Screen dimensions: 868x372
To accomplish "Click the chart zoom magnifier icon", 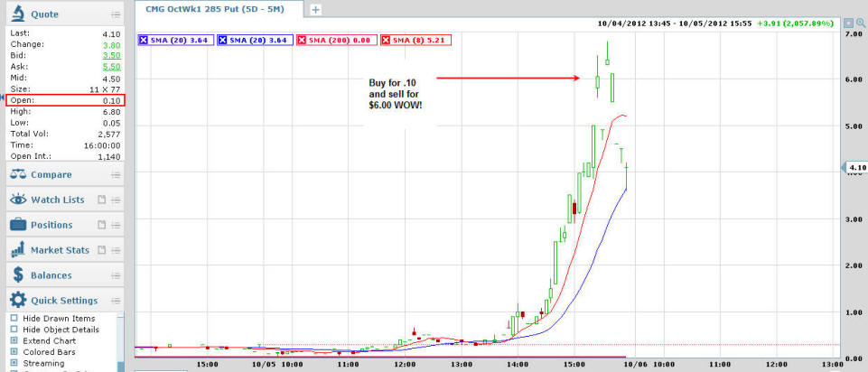I will pyautogui.click(x=862, y=23).
